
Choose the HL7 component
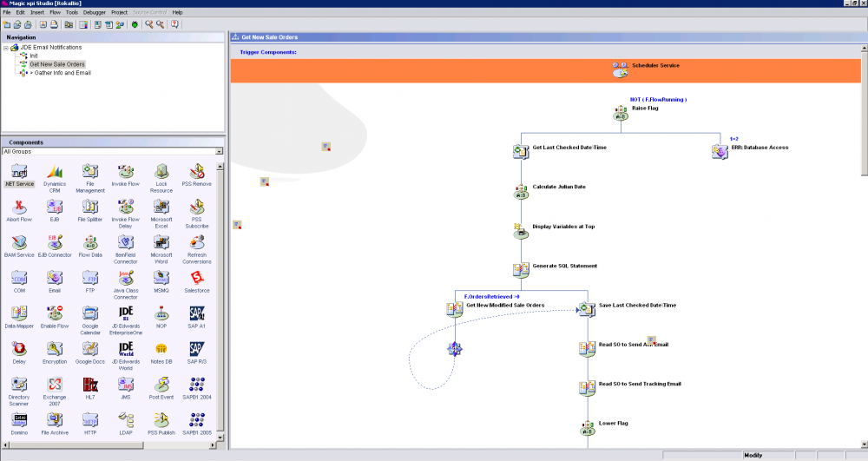[x=90, y=388]
